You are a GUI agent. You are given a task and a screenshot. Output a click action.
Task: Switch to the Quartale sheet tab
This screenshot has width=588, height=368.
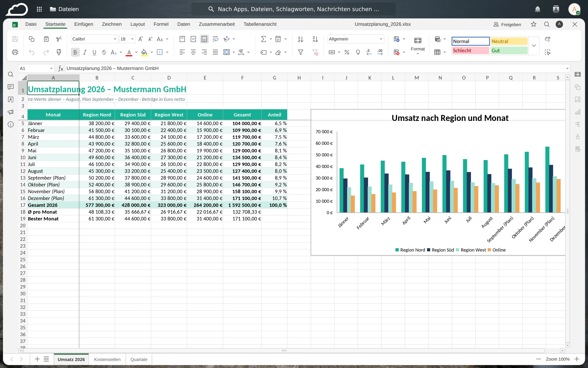click(139, 359)
